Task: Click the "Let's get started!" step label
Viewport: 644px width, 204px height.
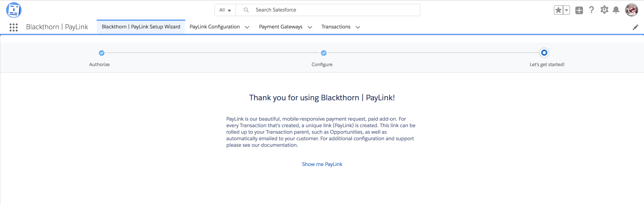Action: point(547,65)
